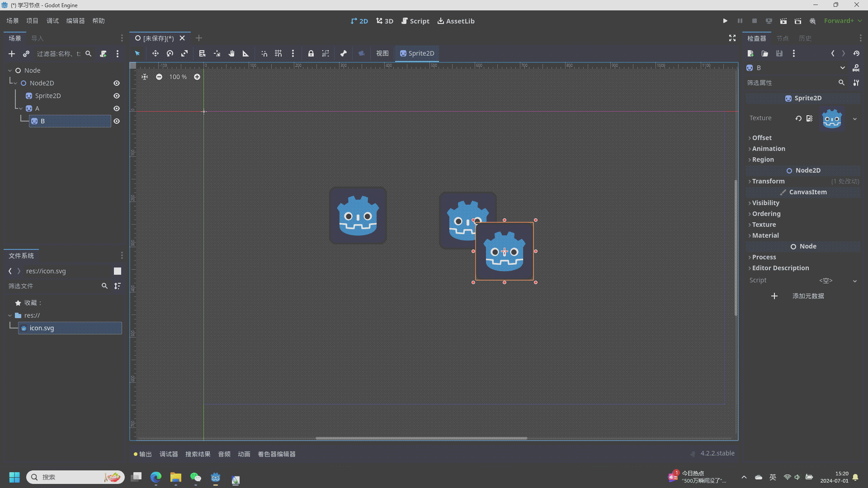Image resolution: width=868 pixels, height=488 pixels.
Task: Open the 项目 menu
Action: click(x=32, y=21)
